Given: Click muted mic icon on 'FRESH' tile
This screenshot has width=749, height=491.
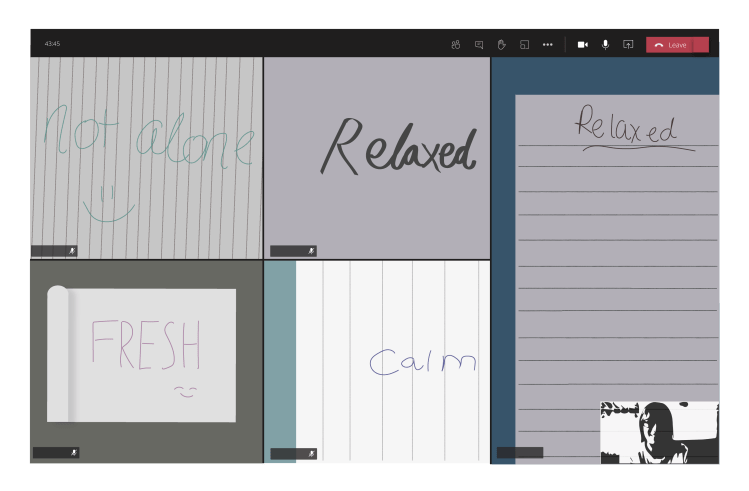Looking at the screenshot, I should [x=73, y=453].
